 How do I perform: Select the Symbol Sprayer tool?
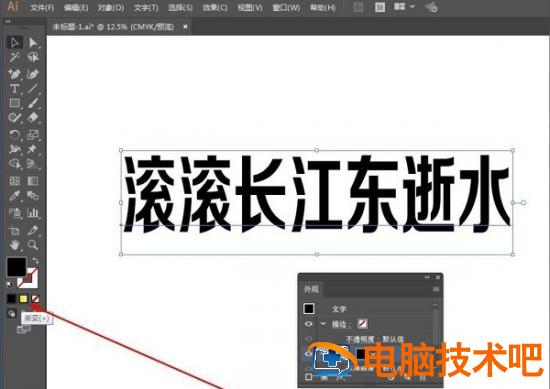(x=14, y=213)
